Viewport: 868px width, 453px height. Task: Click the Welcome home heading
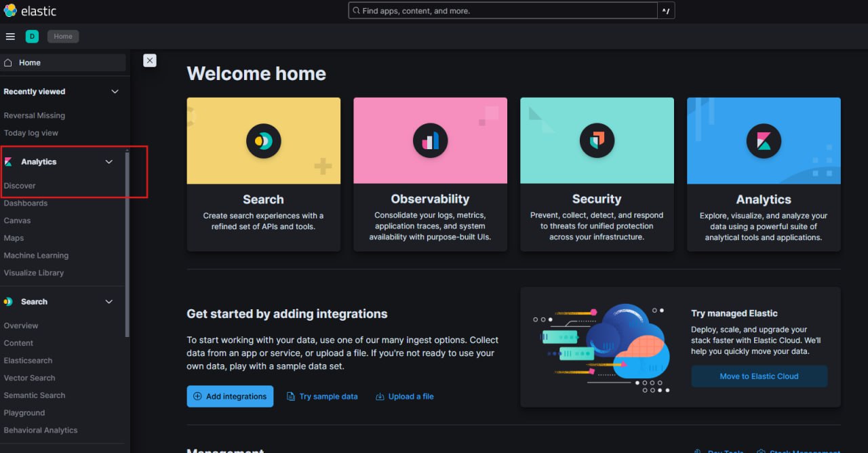256,74
